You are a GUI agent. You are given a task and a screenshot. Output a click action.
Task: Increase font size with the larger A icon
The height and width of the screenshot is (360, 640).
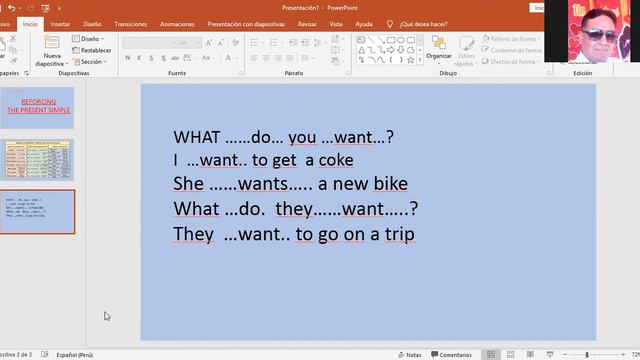[x=209, y=42]
